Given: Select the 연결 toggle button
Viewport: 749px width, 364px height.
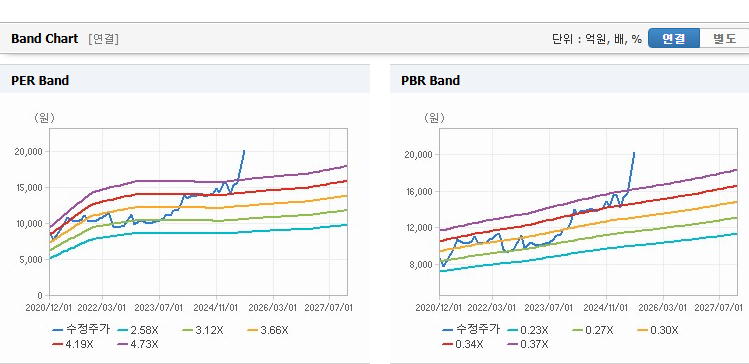Looking at the screenshot, I should [x=674, y=39].
